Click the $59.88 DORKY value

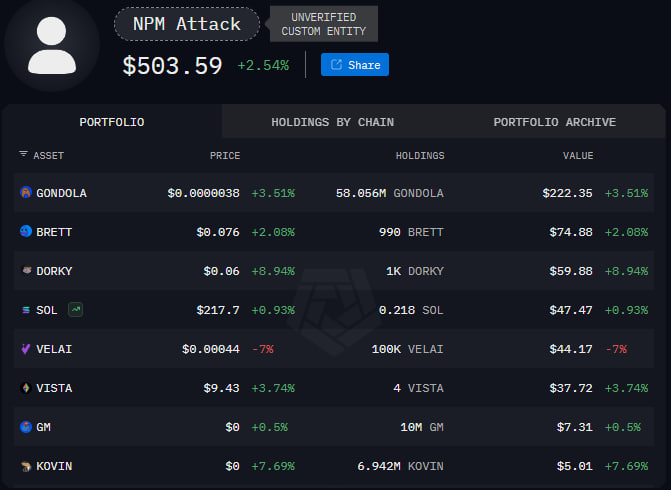(571, 271)
